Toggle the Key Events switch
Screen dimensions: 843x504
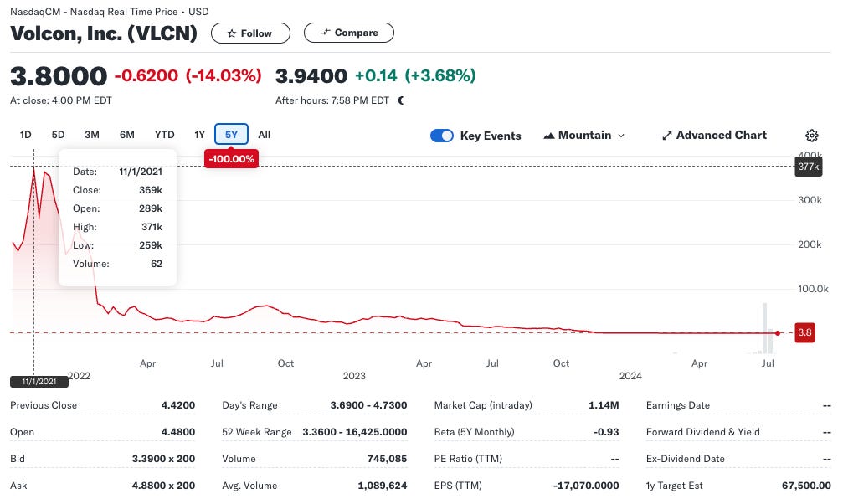click(x=442, y=136)
